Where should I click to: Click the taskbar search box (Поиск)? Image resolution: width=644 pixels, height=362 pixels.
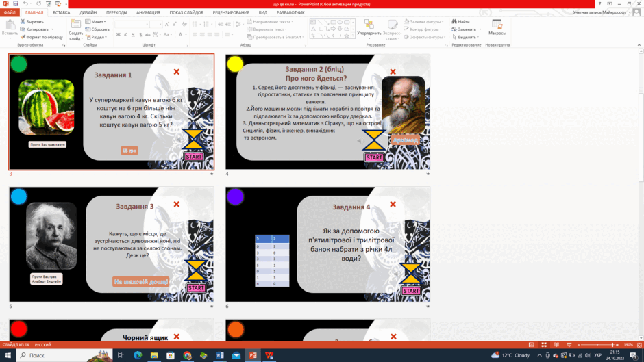[x=64, y=355]
